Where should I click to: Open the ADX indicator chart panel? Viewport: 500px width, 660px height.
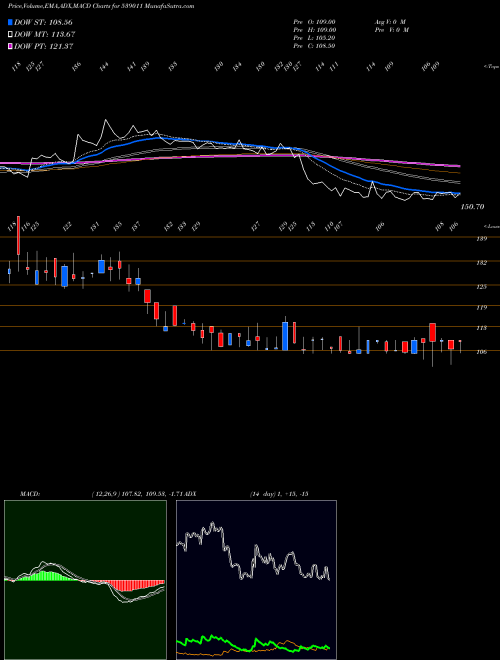256,580
